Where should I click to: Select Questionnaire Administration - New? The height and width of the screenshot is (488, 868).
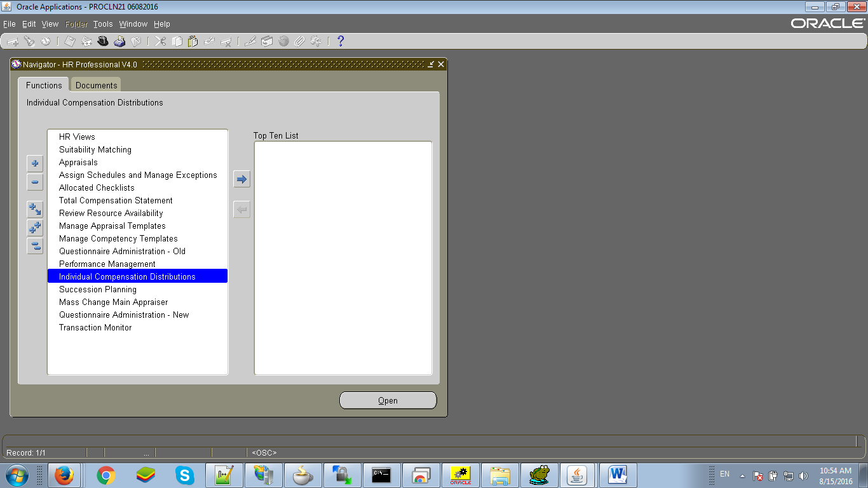coord(124,315)
